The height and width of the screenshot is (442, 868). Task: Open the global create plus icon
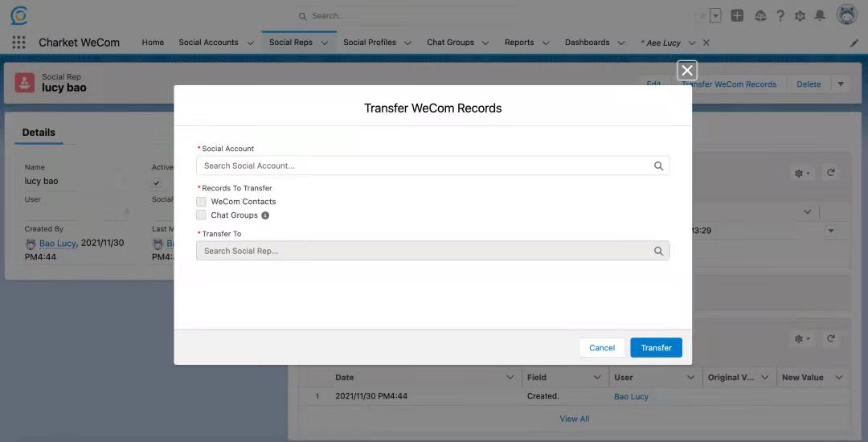click(x=737, y=16)
